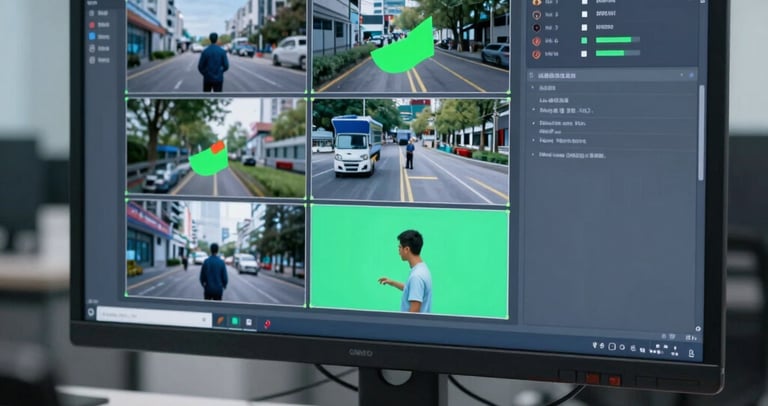This screenshot has height=406, width=768.
Task: Toggle the white checkbox next to the shorter green bar
Action: (x=584, y=53)
